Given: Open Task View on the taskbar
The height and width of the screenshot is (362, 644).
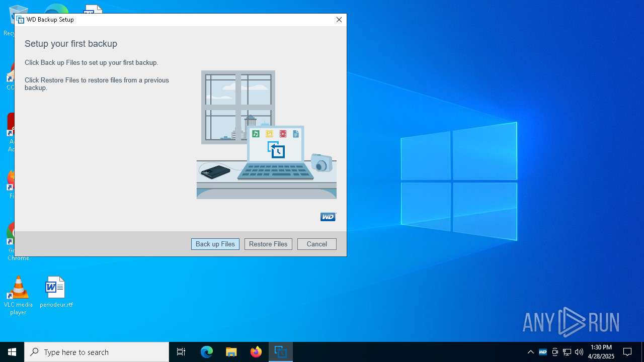Looking at the screenshot, I should 181,352.
